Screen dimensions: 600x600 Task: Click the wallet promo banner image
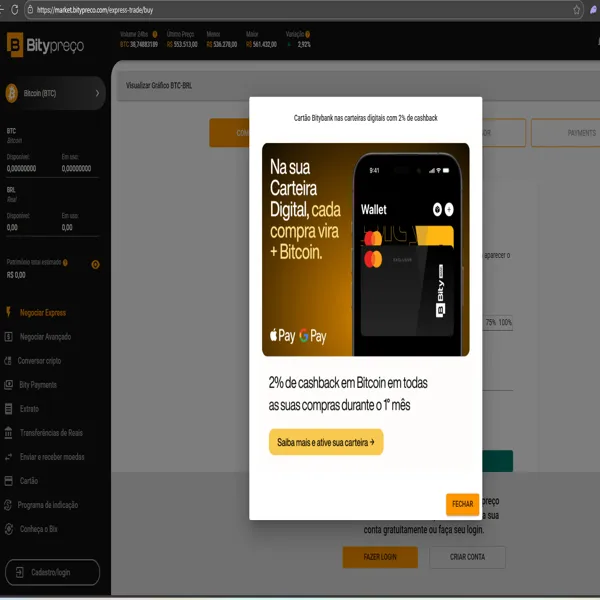click(365, 249)
